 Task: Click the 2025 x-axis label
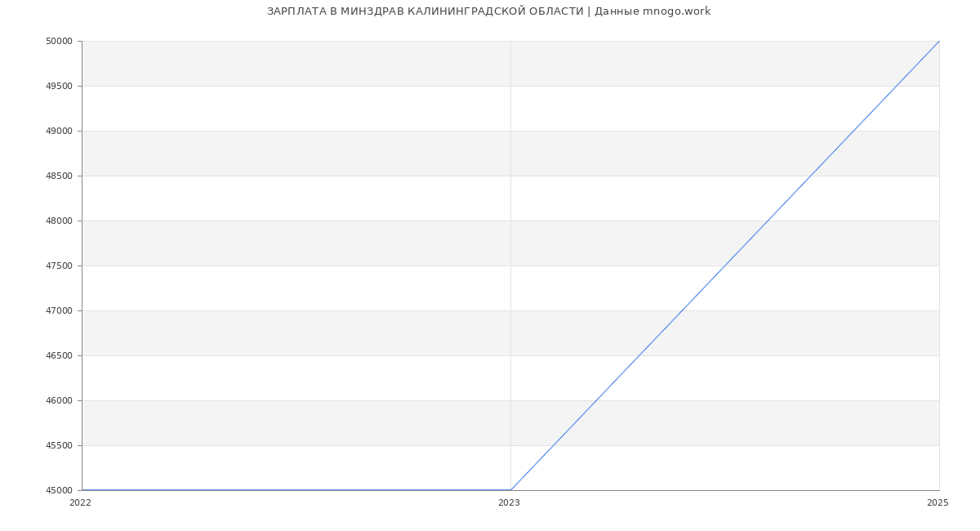click(938, 503)
